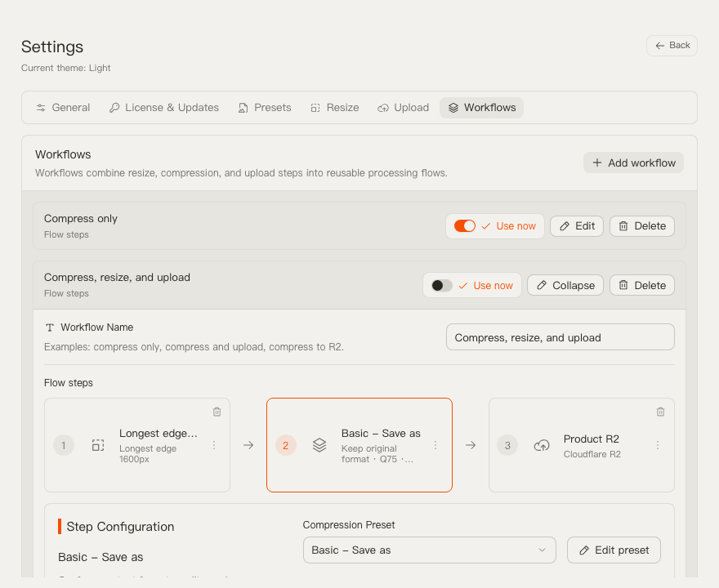Image resolution: width=719 pixels, height=588 pixels.
Task: Delete the Product R2 step via trash icon
Action: click(660, 412)
